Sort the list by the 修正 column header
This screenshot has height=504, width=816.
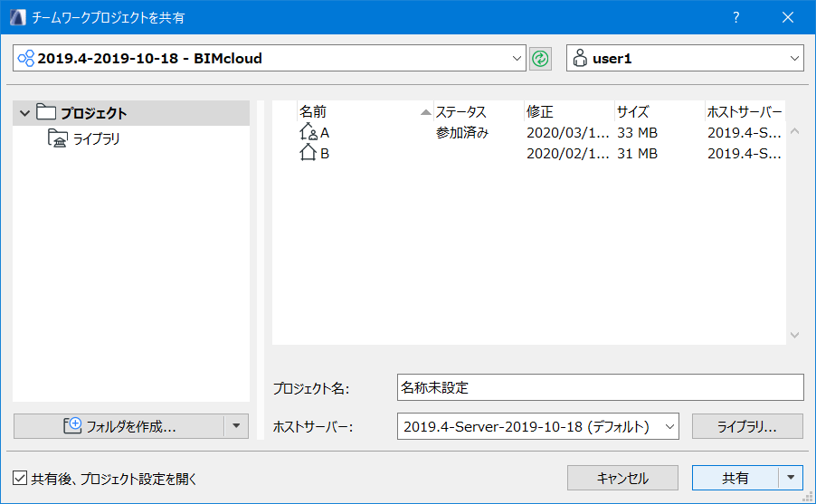click(569, 111)
